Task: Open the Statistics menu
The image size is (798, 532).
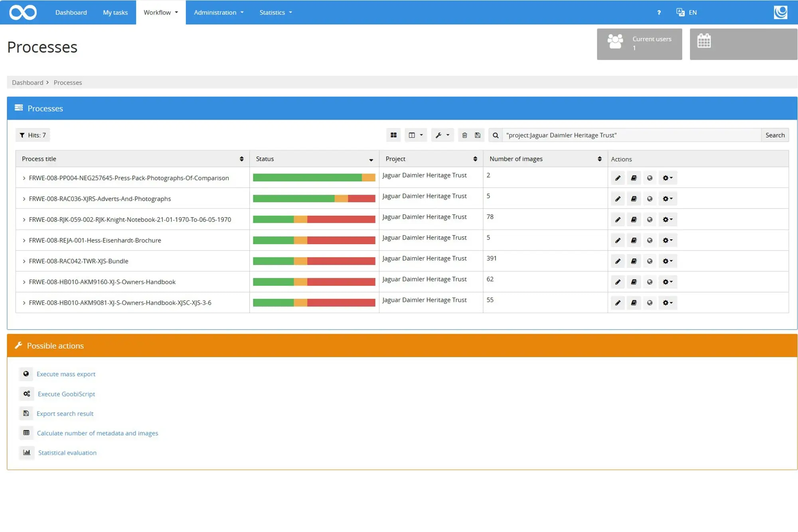Action: pos(275,12)
